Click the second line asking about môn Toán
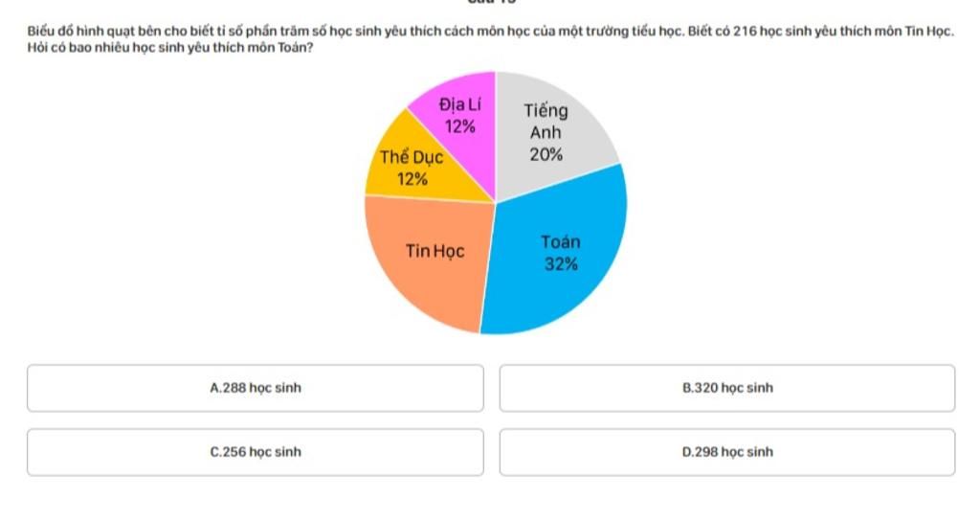This screenshot has width=980, height=521. pyautogui.click(x=170, y=48)
